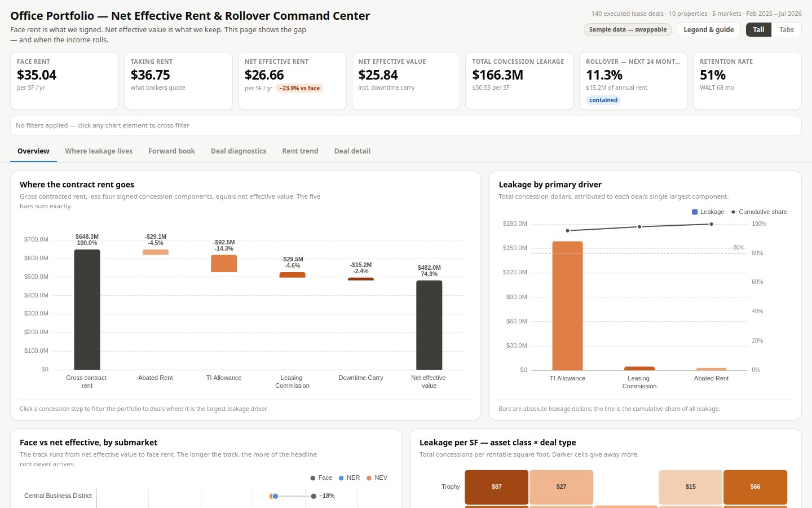Click the $482.0M 74.3% bar label
Image resolution: width=812 pixels, height=508 pixels.
pyautogui.click(x=429, y=271)
